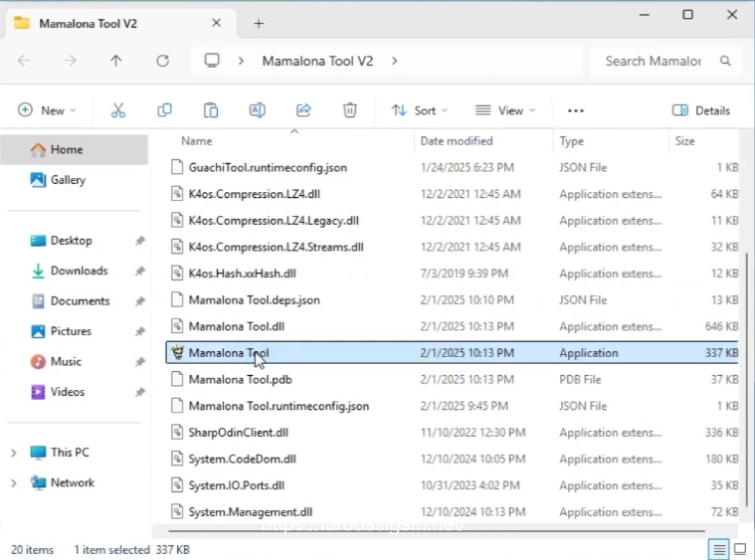Click the pin icon beside Downloads

click(139, 271)
